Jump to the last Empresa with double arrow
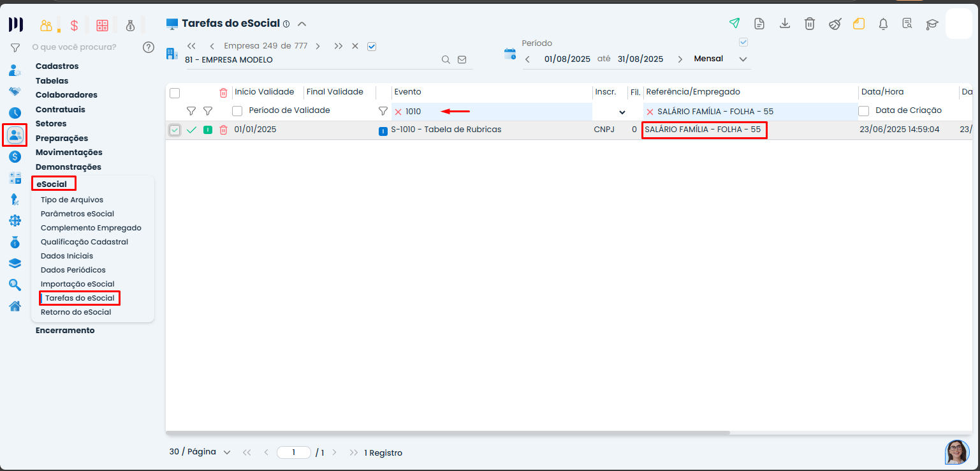The width and height of the screenshot is (980, 471). tap(339, 46)
